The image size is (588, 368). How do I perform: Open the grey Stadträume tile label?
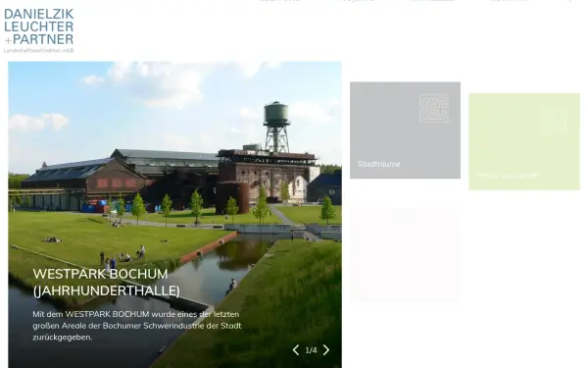point(378,164)
